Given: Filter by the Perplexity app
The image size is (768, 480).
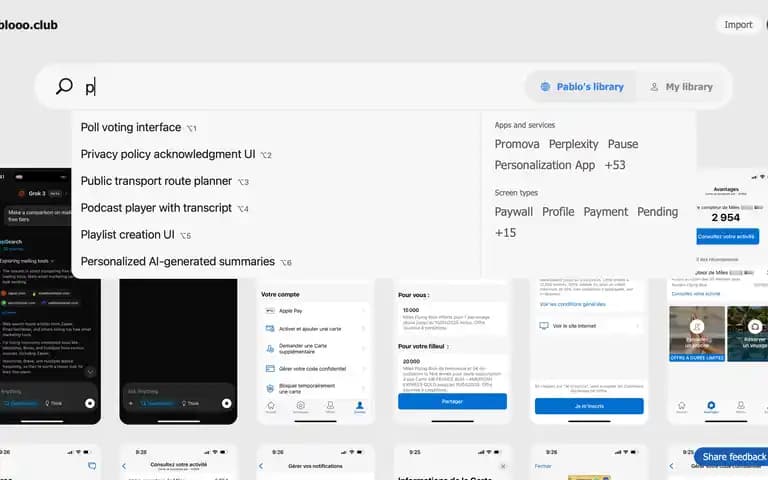Looking at the screenshot, I should point(574,144).
